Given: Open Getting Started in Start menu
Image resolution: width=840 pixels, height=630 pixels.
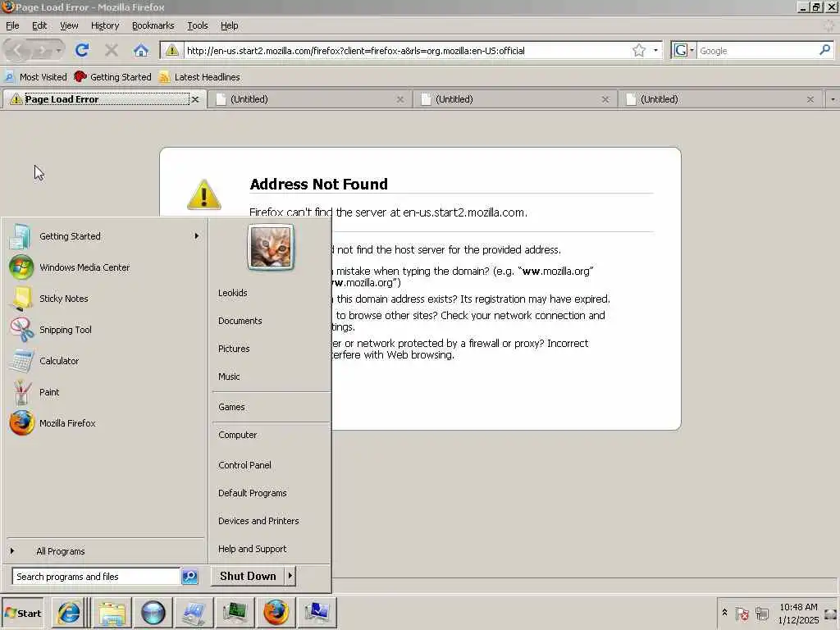Looking at the screenshot, I should 106,236.
